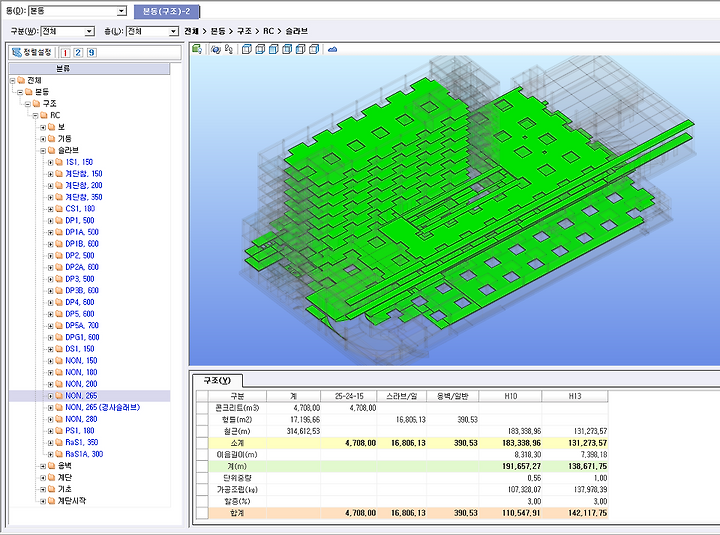
Task: Click the 구분 column header in the table
Action: pos(237,396)
